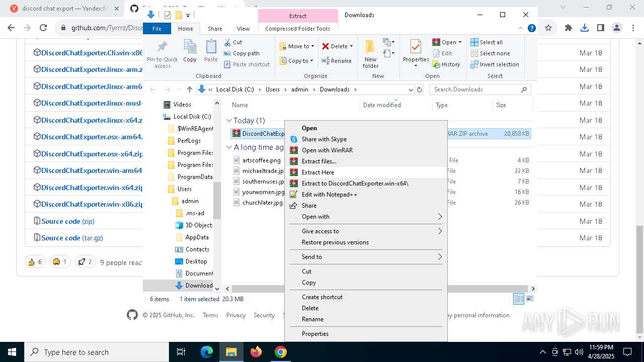Open DiscordChatExporter.win-x64.zip link on GitHub
644x362 pixels.
point(92,188)
